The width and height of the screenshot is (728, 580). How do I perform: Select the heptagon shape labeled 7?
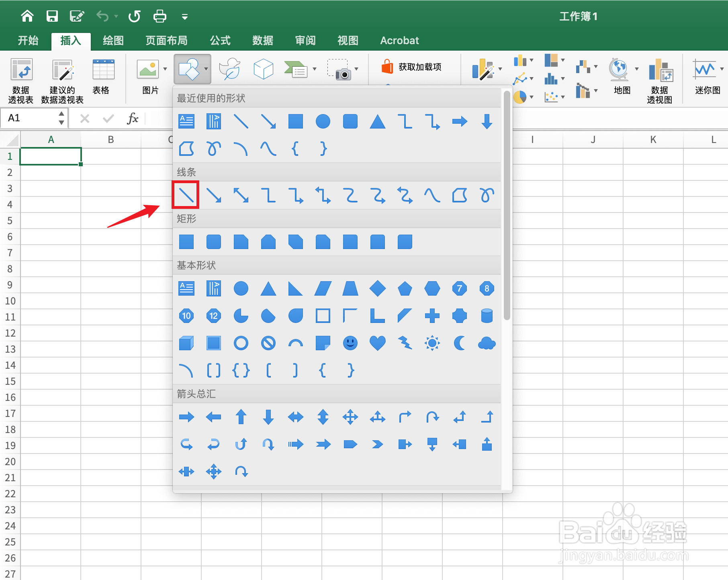pyautogui.click(x=460, y=288)
